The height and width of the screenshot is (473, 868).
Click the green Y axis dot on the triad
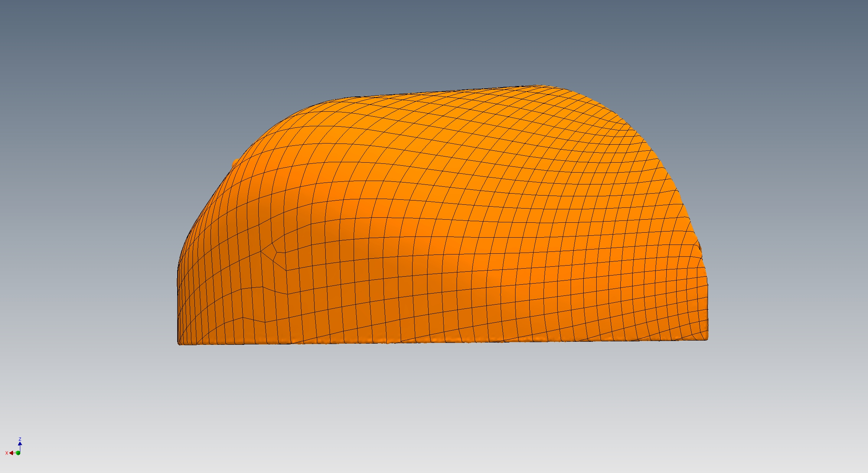tap(18, 453)
